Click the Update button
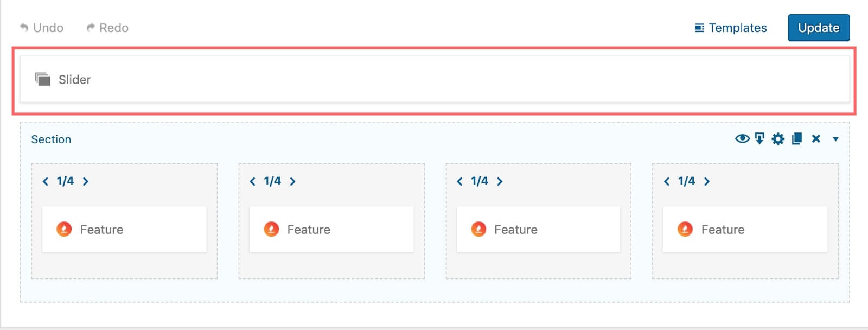 (819, 28)
